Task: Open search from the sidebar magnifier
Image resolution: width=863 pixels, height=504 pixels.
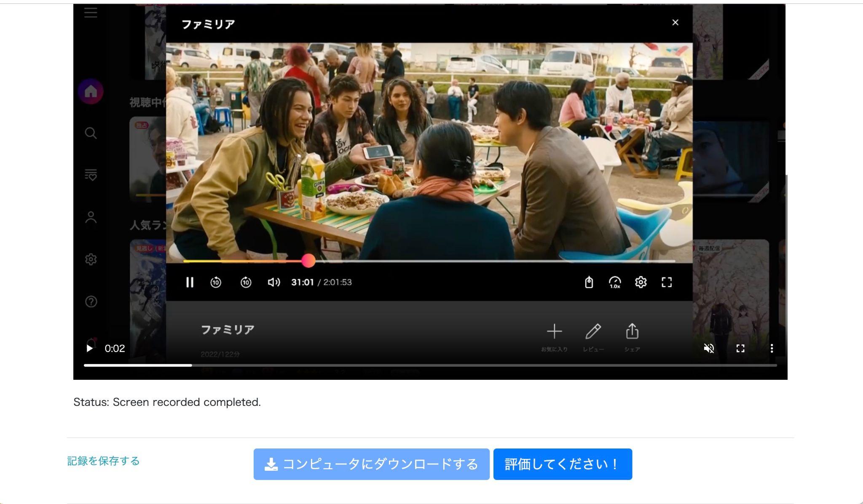Action: click(91, 133)
